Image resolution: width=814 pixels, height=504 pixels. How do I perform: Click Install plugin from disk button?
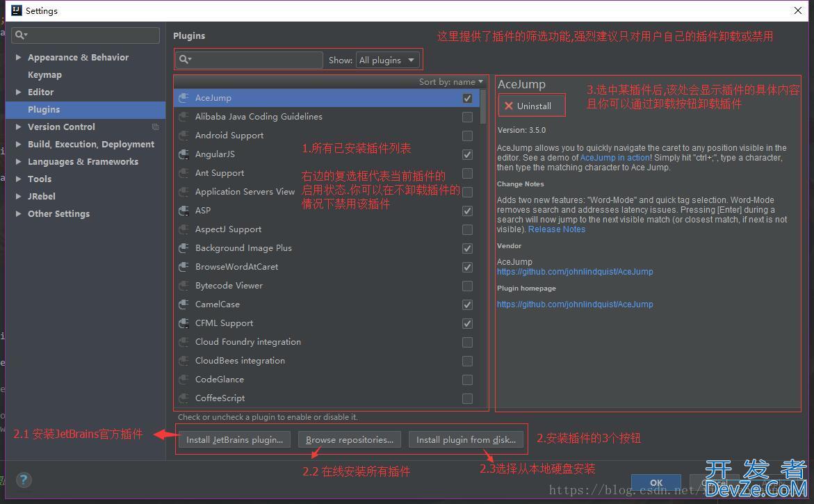click(466, 439)
